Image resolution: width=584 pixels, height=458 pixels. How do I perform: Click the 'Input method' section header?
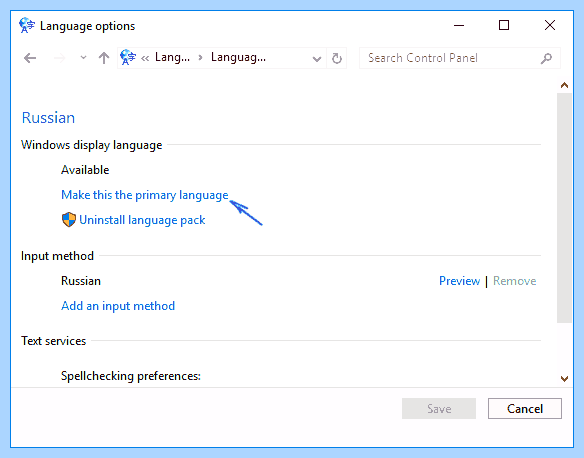pos(57,256)
